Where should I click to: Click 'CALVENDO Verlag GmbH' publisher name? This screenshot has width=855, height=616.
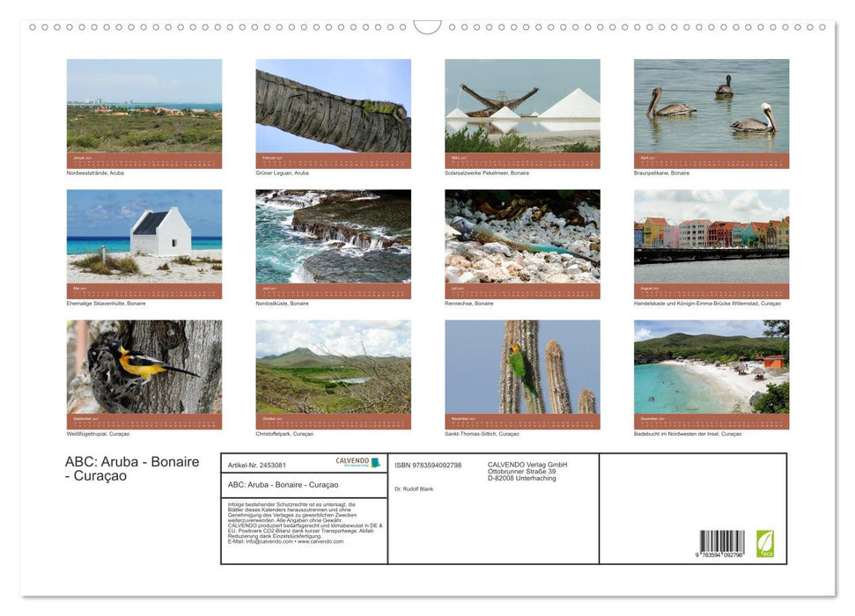tap(527, 465)
